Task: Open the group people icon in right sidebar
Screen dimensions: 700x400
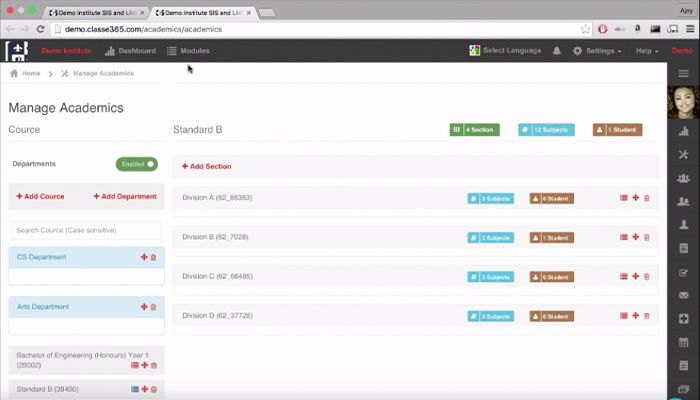Action: tap(683, 178)
